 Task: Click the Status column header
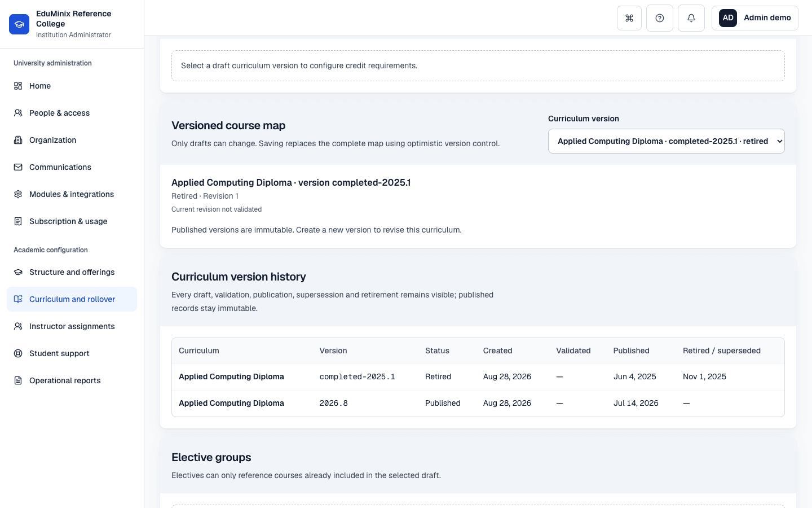[x=437, y=351]
